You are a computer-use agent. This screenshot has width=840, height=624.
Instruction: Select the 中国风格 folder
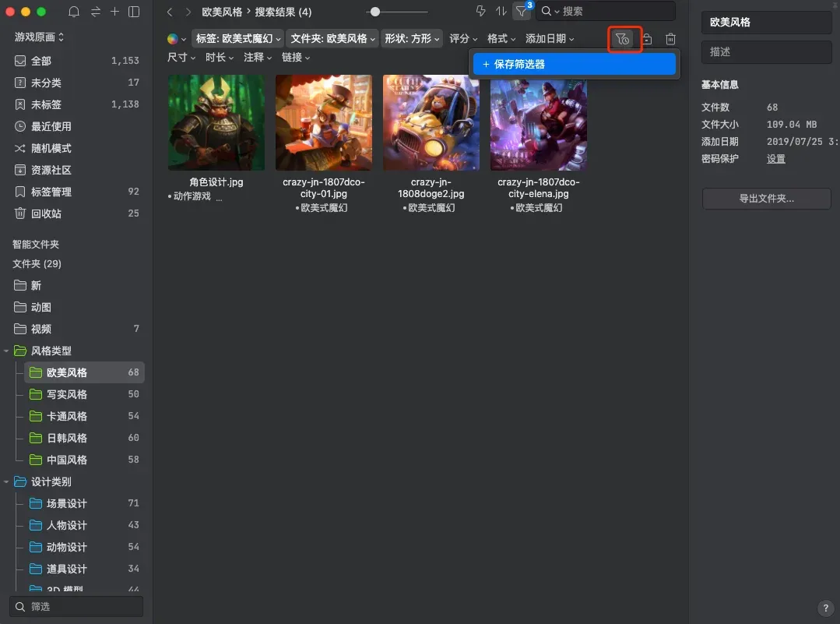(x=84, y=460)
